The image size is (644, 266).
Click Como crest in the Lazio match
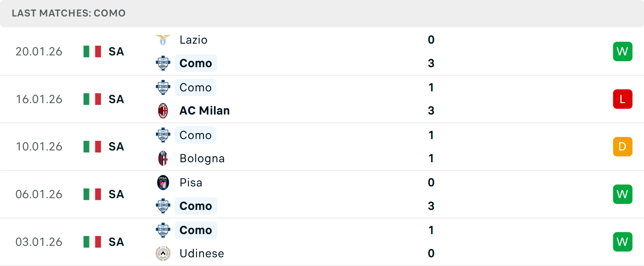[163, 63]
